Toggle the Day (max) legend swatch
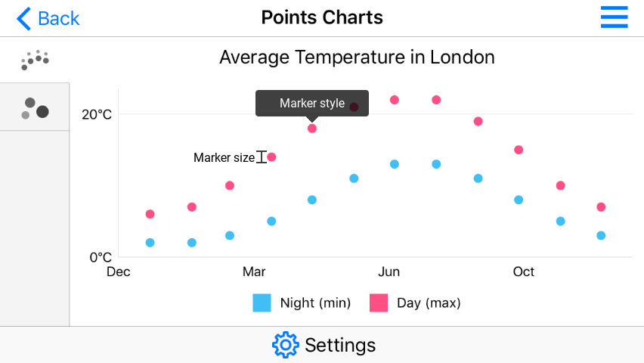This screenshot has height=363, width=644. (x=379, y=303)
